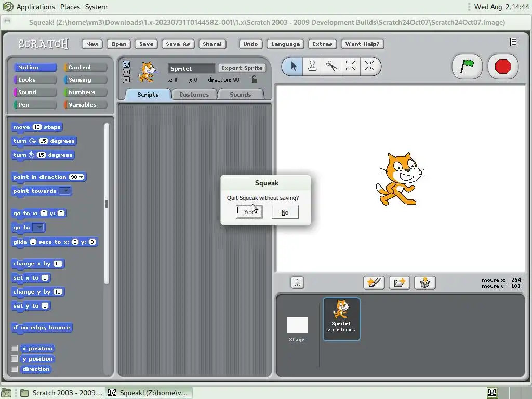The image size is (532, 399).
Task: Select the shrink sprite tool
Action: 369,66
